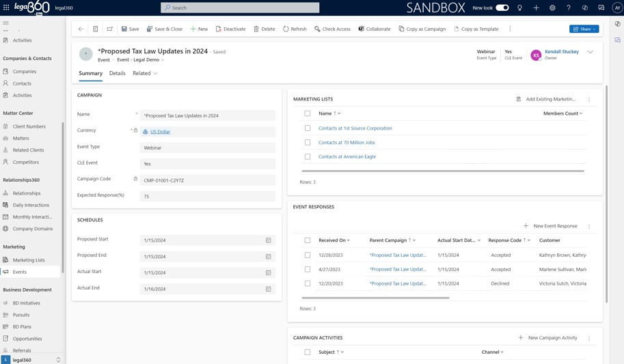Select all marketing lists checkbox
The height and width of the screenshot is (364, 624).
(x=308, y=113)
